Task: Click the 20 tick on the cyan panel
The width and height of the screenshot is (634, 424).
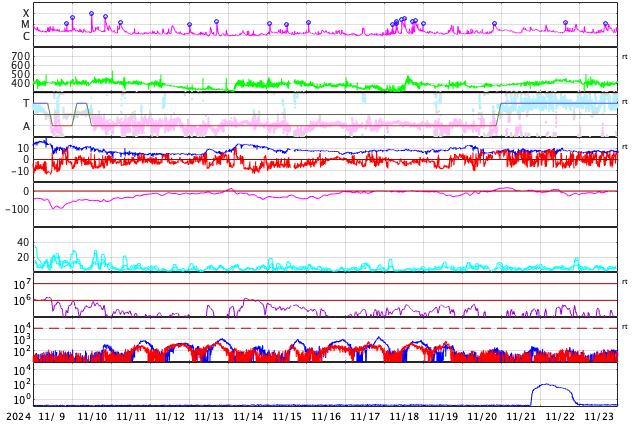Action: [x=23, y=257]
